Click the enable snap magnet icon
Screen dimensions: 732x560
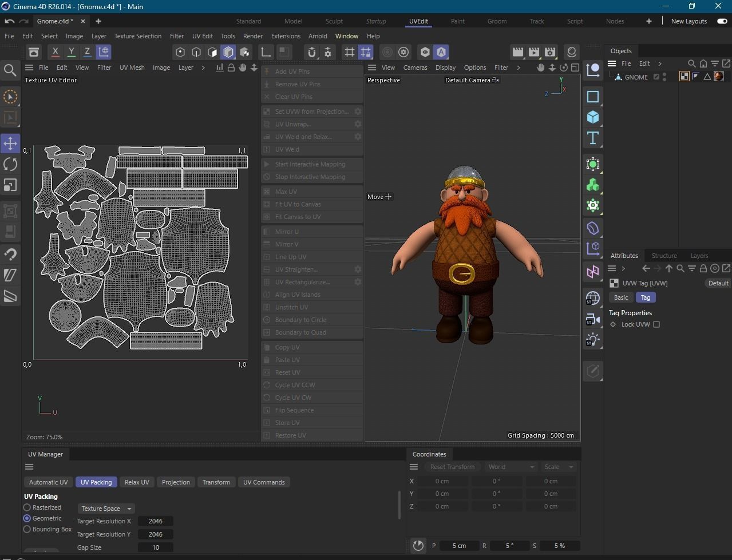[x=312, y=52]
